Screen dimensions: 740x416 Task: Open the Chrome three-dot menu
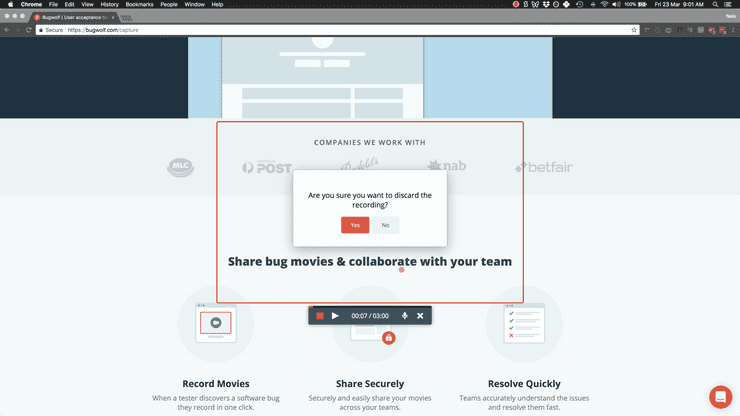point(733,30)
